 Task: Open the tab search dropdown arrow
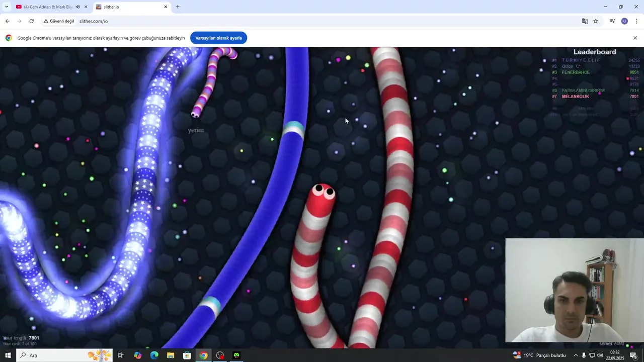(x=7, y=7)
